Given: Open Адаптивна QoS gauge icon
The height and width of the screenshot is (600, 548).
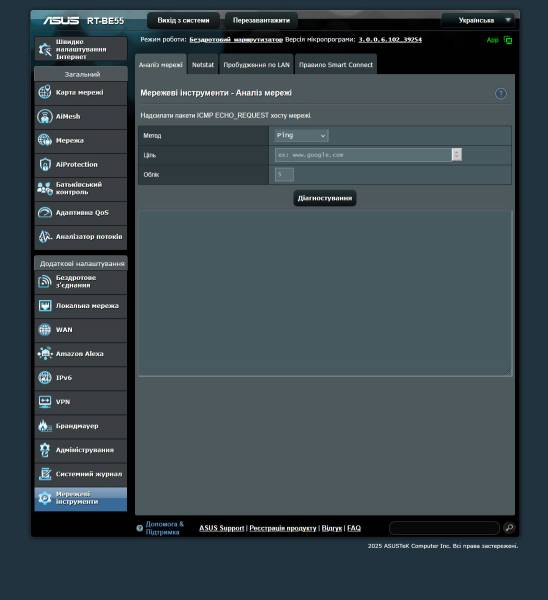Looking at the screenshot, I should click(x=45, y=212).
